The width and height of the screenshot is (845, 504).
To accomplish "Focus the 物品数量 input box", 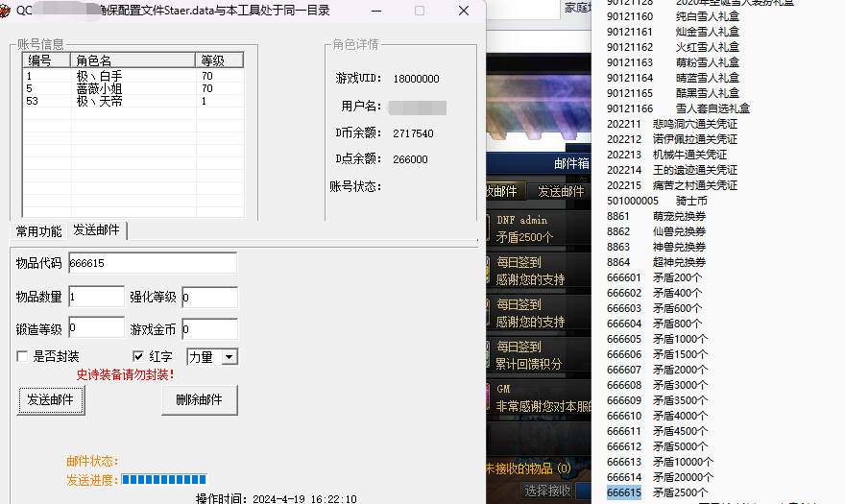I will pos(95,297).
